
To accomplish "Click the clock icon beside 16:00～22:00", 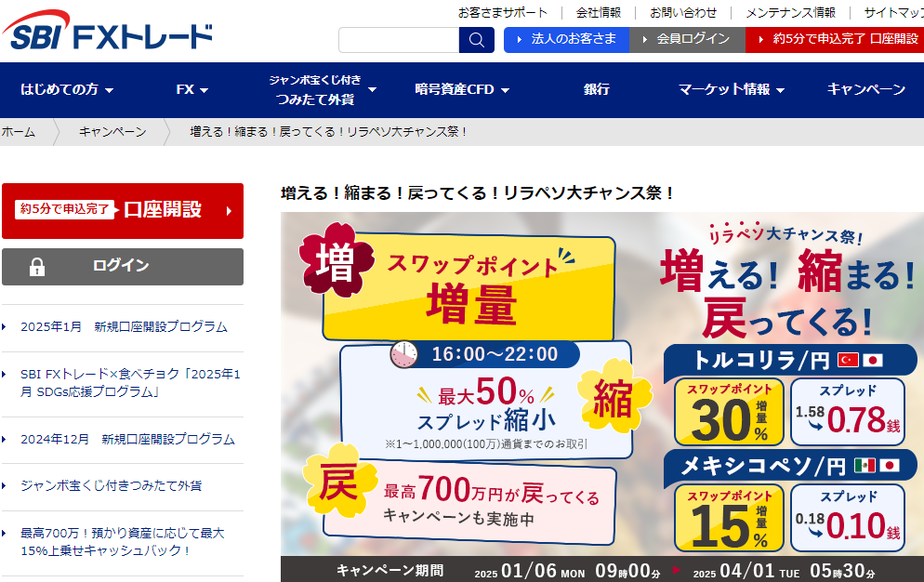I will (x=403, y=354).
